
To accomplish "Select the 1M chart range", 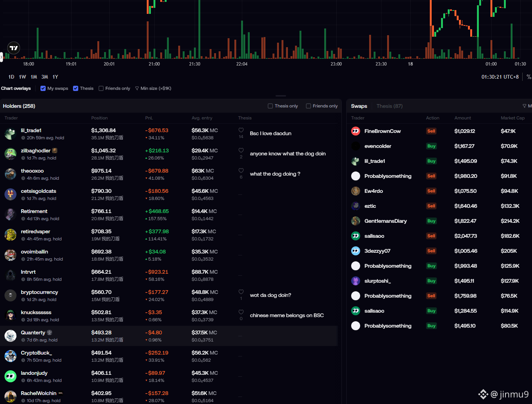I will [x=34, y=77].
